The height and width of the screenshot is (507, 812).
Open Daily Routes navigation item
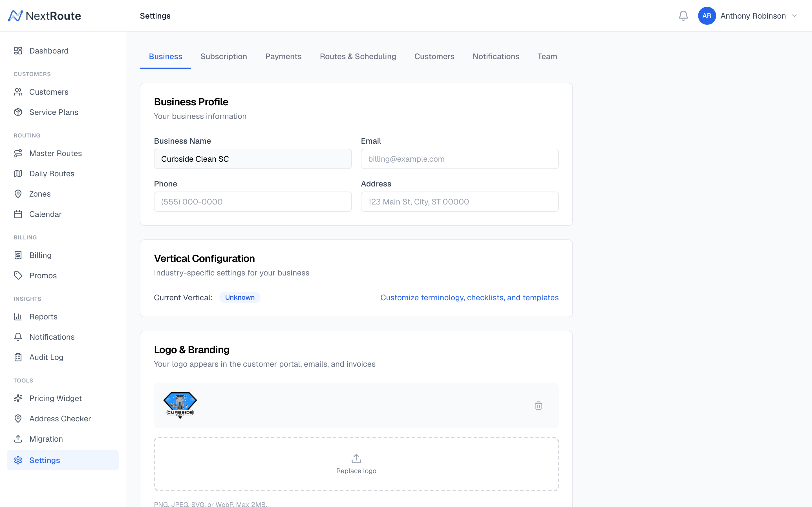(x=52, y=173)
